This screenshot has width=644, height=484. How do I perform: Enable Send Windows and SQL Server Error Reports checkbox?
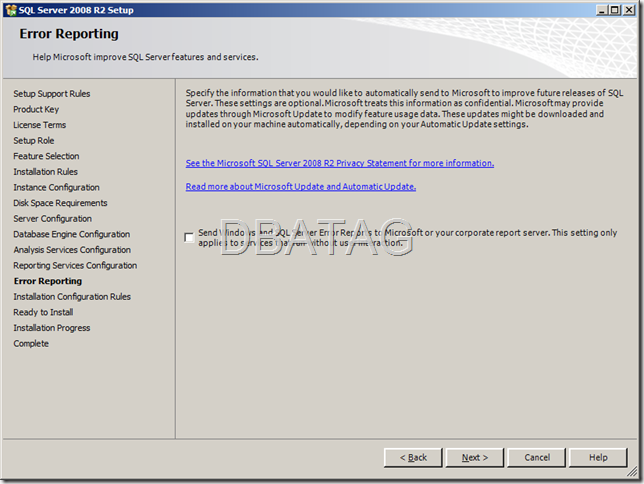189,237
